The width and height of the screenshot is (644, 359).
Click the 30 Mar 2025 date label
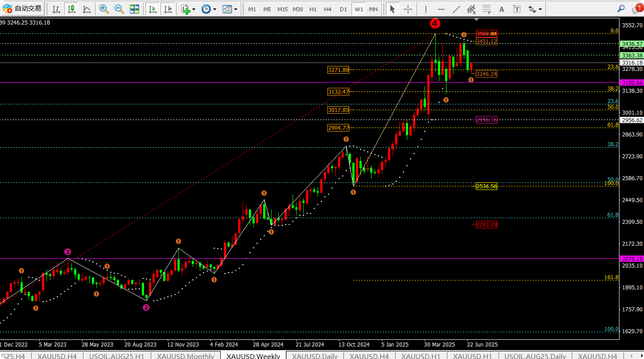point(439,345)
